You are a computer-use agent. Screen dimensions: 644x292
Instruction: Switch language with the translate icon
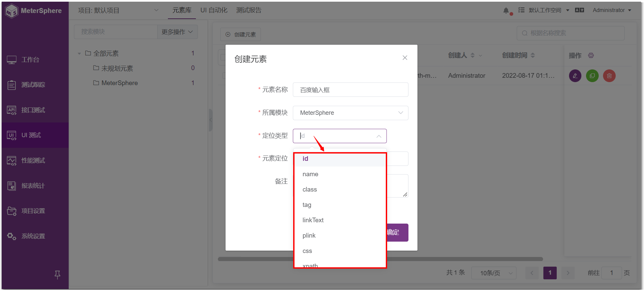579,10
